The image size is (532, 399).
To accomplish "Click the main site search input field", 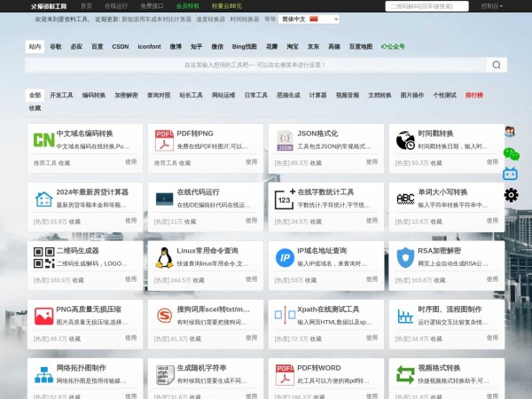I will pos(253,65).
